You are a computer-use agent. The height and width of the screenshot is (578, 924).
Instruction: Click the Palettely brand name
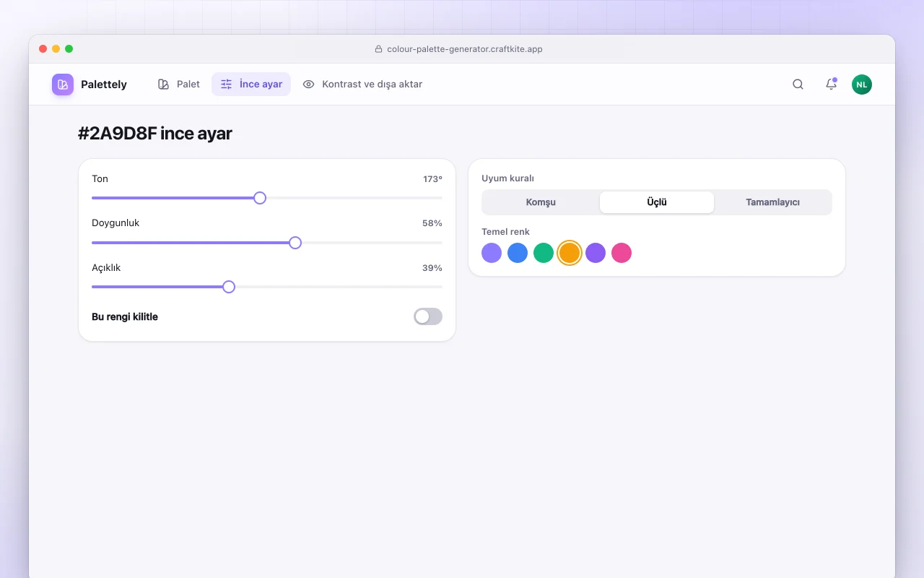tap(104, 85)
